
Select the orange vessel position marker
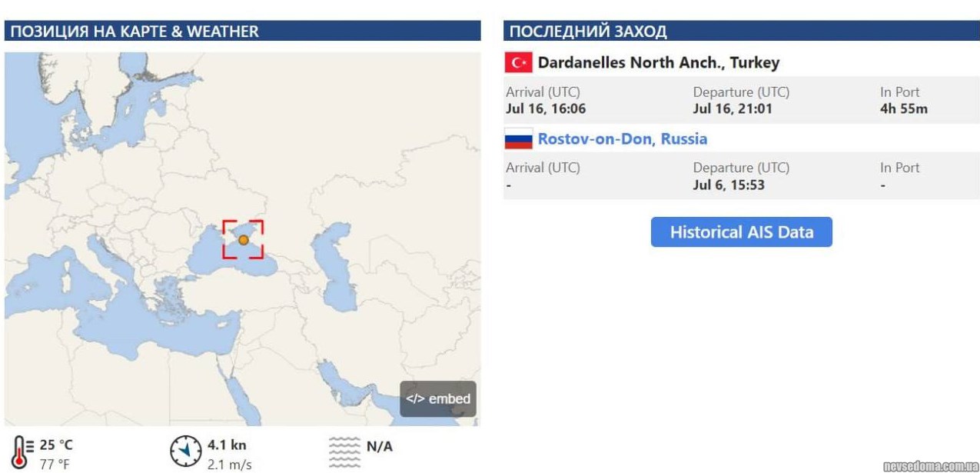tap(244, 240)
